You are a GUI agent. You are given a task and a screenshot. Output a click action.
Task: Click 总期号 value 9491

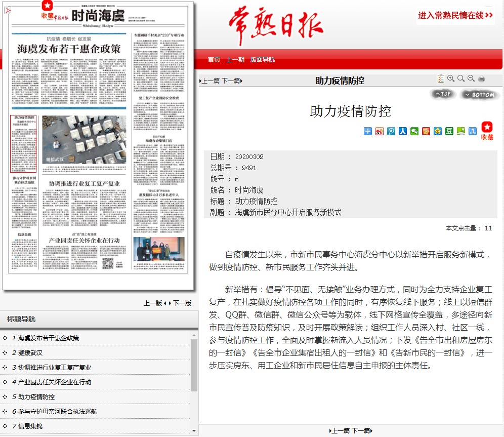(249, 168)
